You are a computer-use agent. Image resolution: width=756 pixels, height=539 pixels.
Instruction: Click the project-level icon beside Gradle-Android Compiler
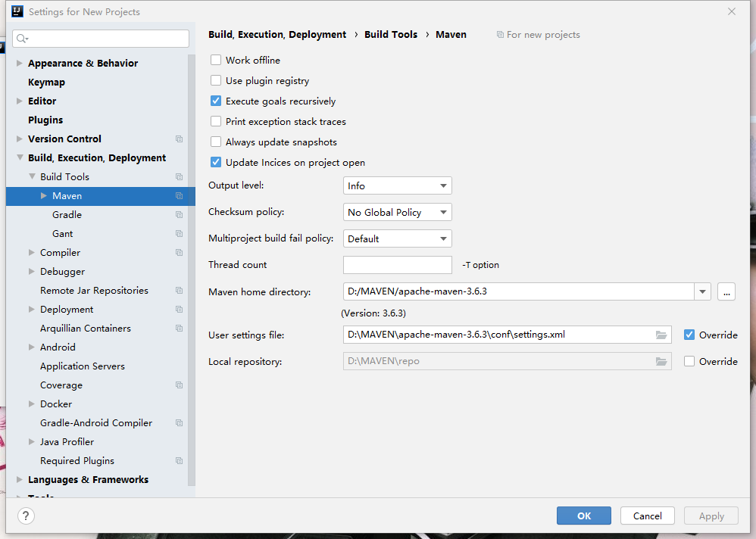(179, 423)
